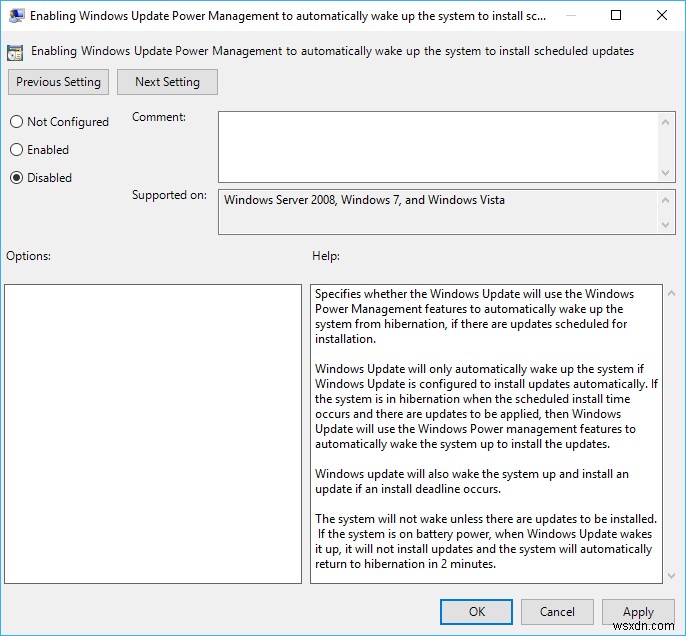686x636 pixels.
Task: Click the Help pane scroll down arrow
Action: tap(672, 576)
